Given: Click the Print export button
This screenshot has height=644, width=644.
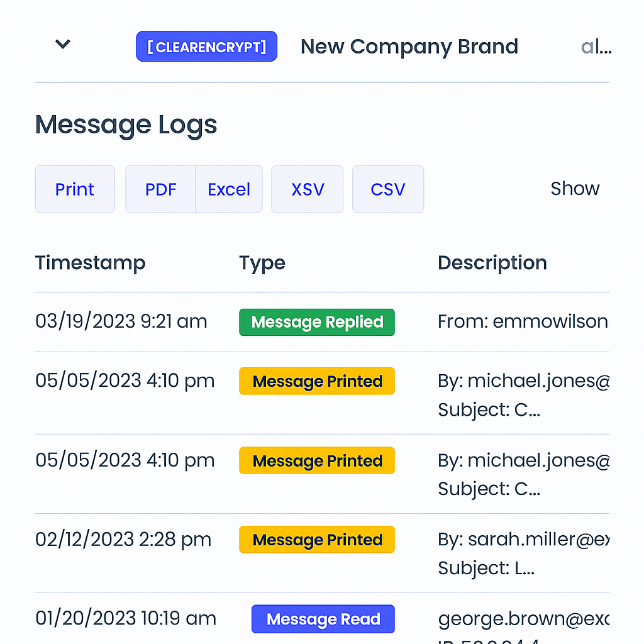Looking at the screenshot, I should (x=75, y=189).
